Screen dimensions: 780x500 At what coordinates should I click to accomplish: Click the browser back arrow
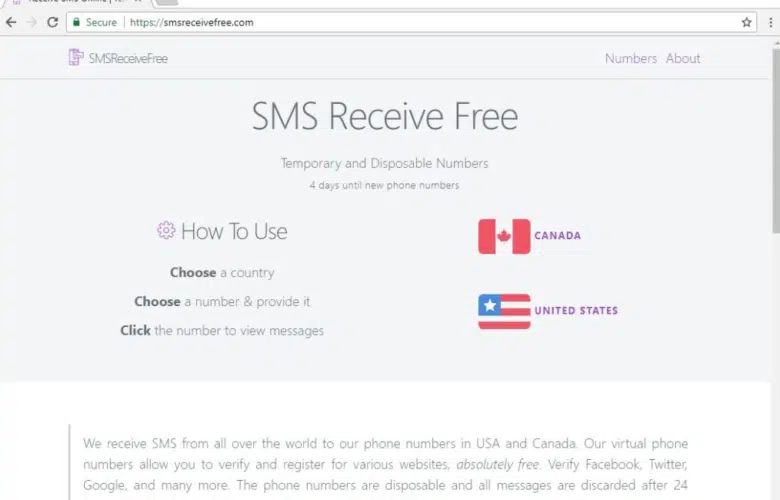click(11, 22)
